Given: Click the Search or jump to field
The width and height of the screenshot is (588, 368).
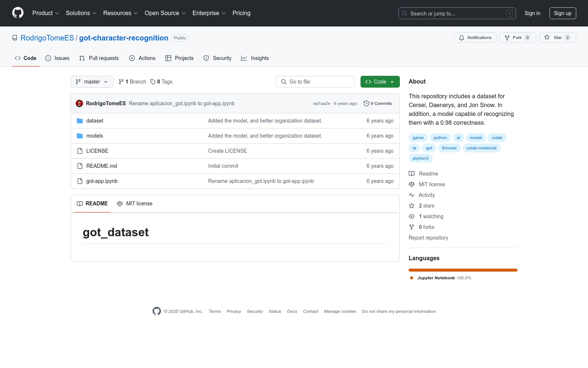Looking at the screenshot, I should tap(457, 13).
